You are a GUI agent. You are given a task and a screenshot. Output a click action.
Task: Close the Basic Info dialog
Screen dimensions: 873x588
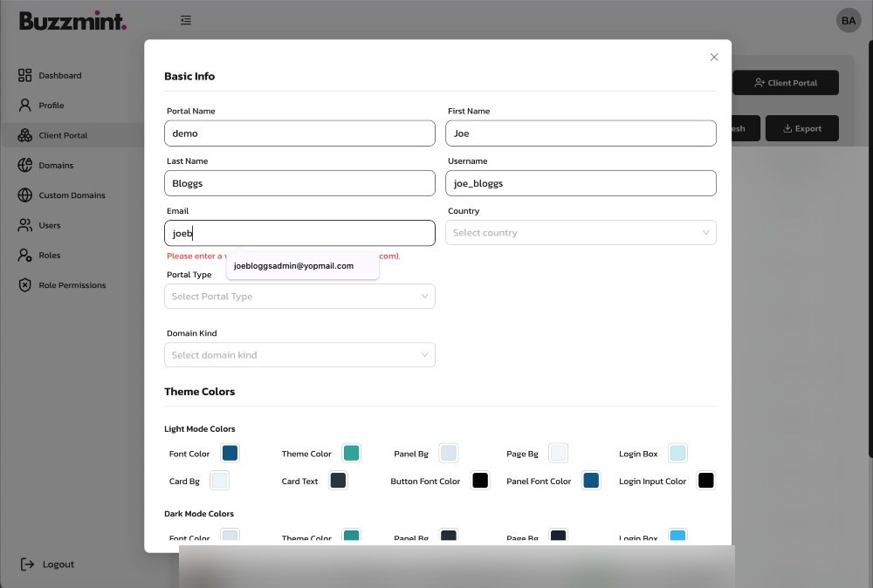coord(714,58)
